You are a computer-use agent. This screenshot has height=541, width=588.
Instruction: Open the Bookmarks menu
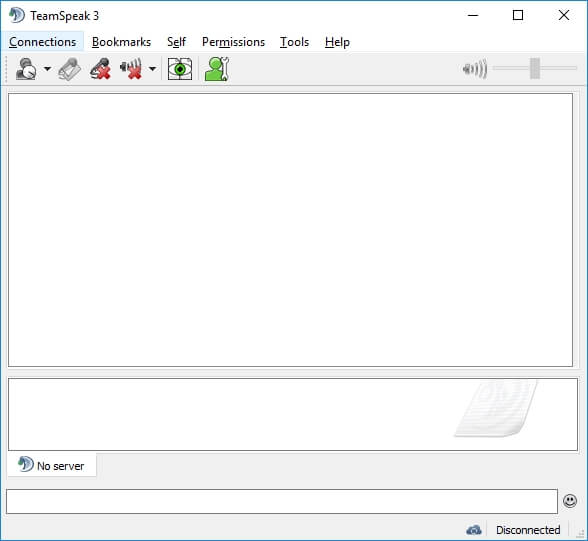[121, 42]
